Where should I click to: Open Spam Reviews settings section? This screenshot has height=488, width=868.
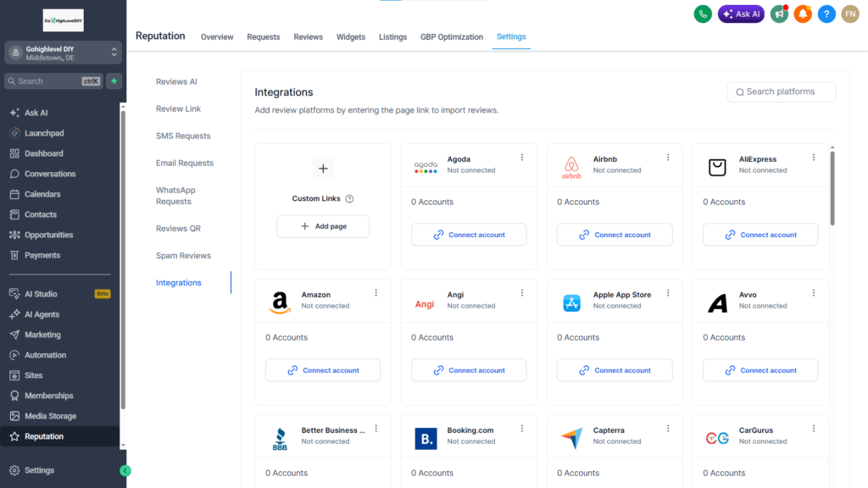(183, 256)
